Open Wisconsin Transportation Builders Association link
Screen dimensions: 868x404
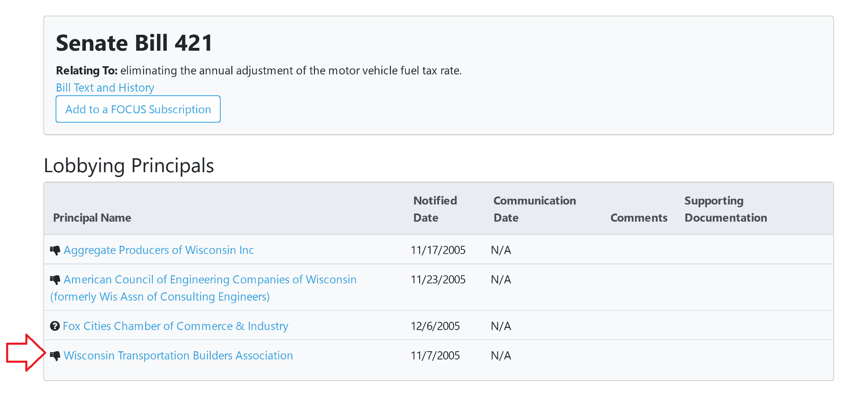(178, 355)
